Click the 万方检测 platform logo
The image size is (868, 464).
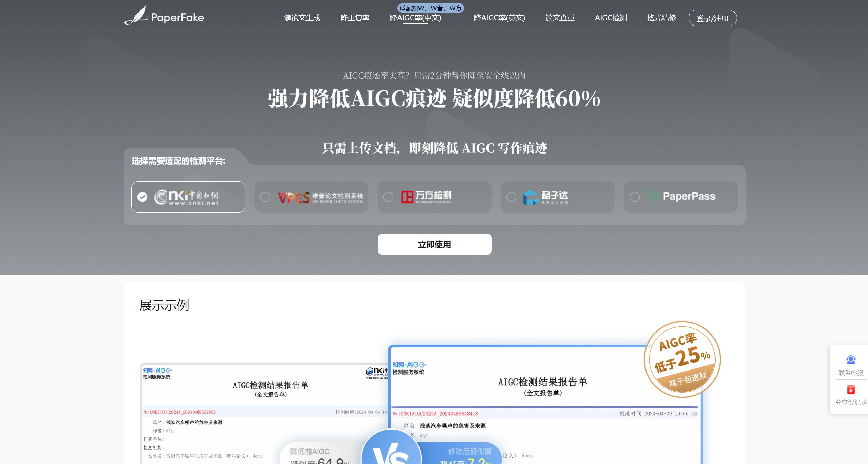pos(428,196)
